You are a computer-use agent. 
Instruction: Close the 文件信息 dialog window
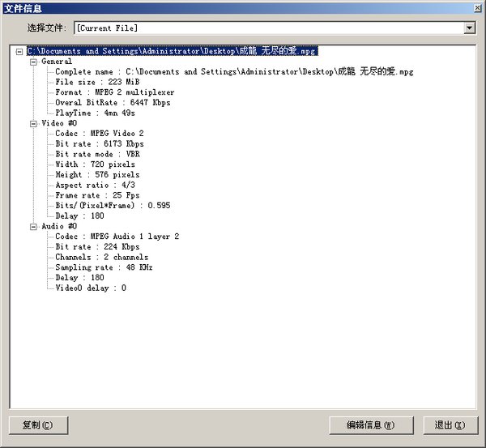(x=478, y=8)
